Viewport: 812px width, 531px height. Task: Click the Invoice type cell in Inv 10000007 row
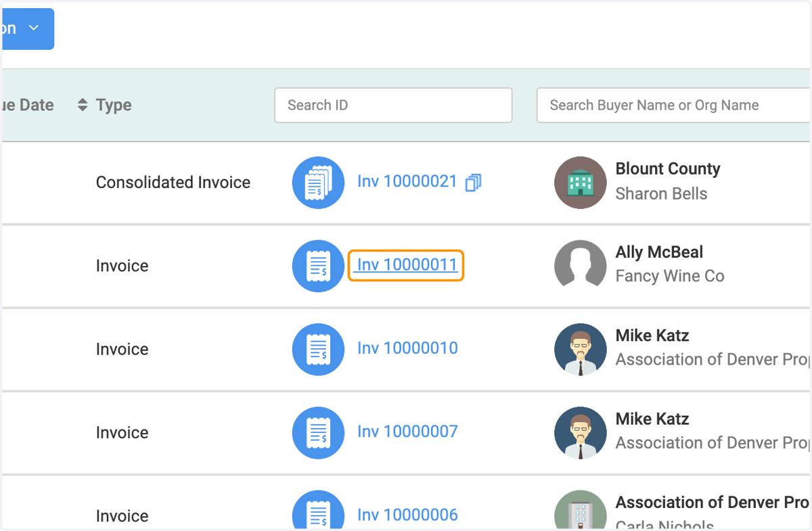tap(122, 433)
